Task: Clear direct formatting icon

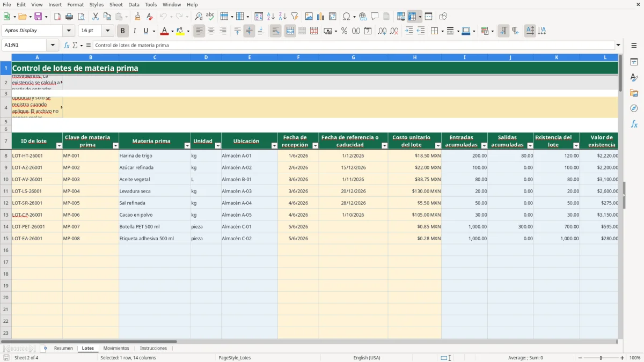Action: pyautogui.click(x=149, y=17)
